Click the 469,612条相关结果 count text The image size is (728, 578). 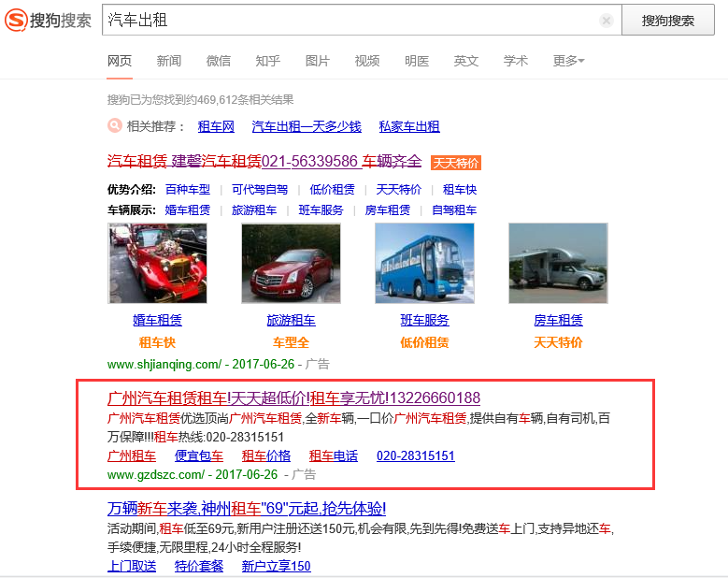245,100
